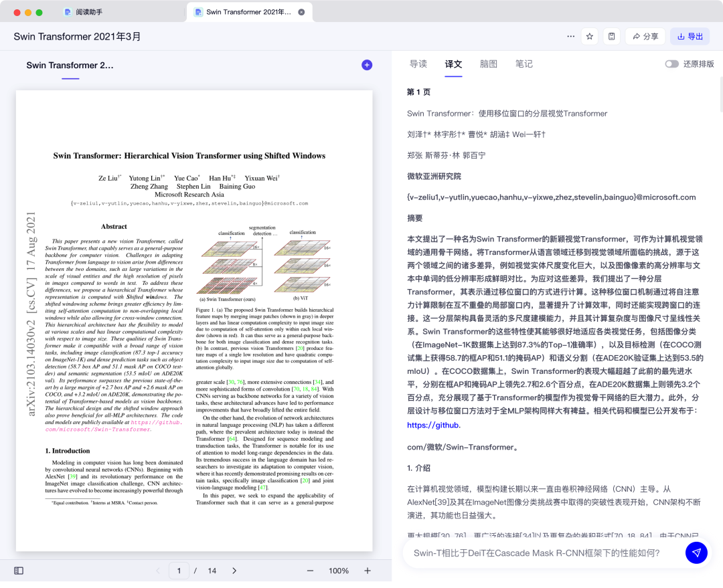Click the document title Swin Transformer 2021年3月
This screenshot has height=588, width=723.
pos(78,36)
